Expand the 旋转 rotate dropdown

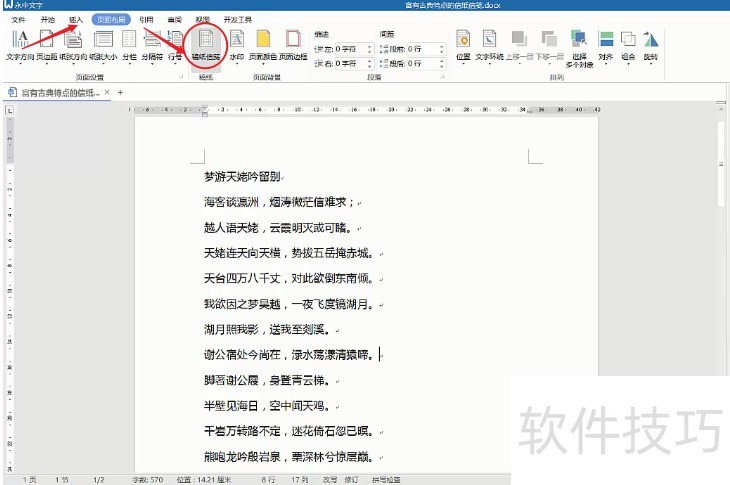coord(650,63)
